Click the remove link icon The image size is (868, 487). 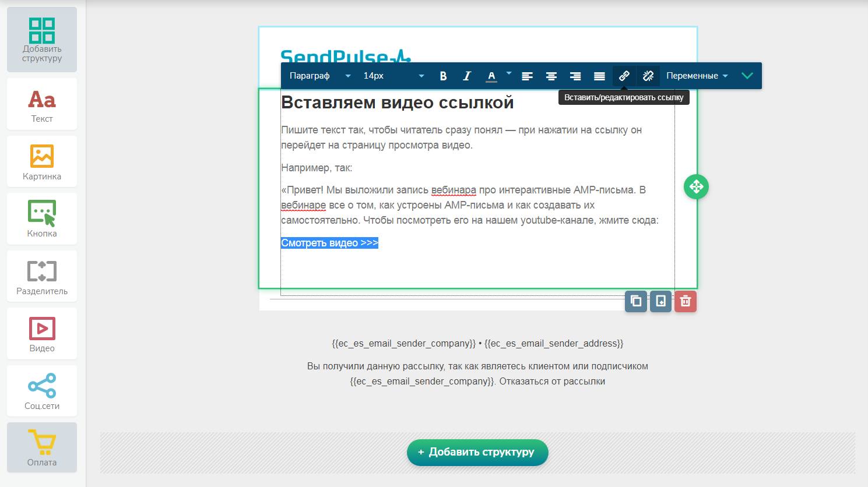(648, 76)
